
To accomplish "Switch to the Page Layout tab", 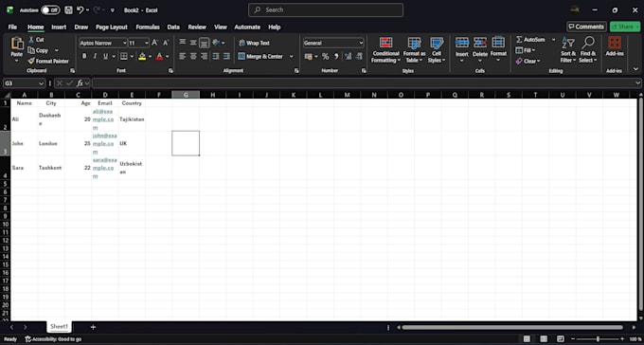I will [x=112, y=27].
